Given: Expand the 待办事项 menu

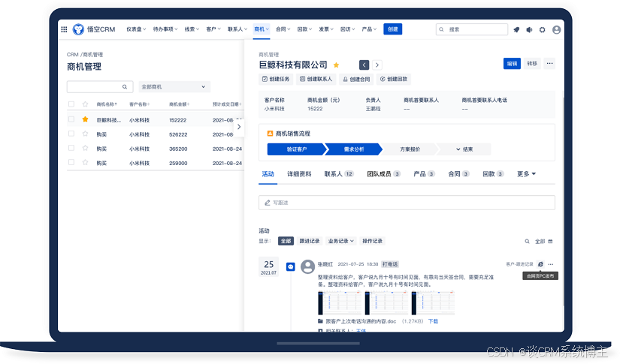Looking at the screenshot, I should [x=165, y=29].
